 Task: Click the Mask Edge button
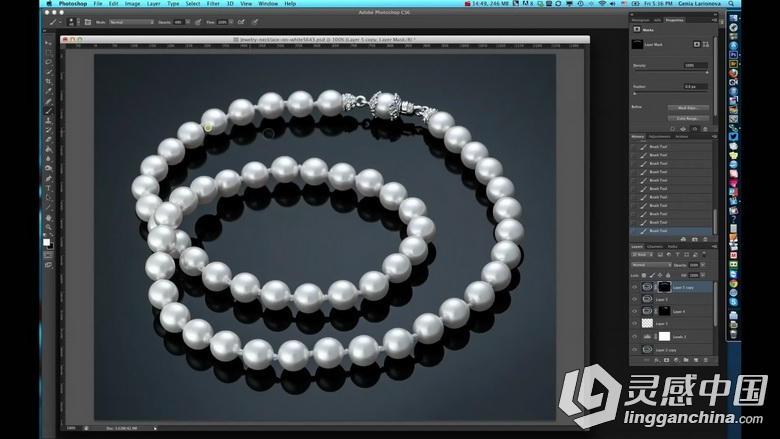click(x=688, y=108)
